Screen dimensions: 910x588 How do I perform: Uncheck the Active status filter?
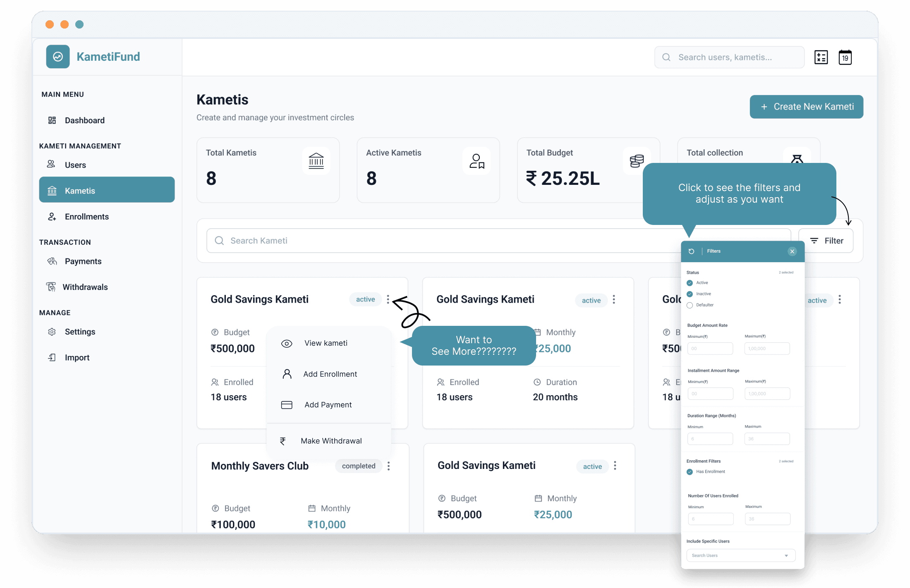(x=690, y=283)
